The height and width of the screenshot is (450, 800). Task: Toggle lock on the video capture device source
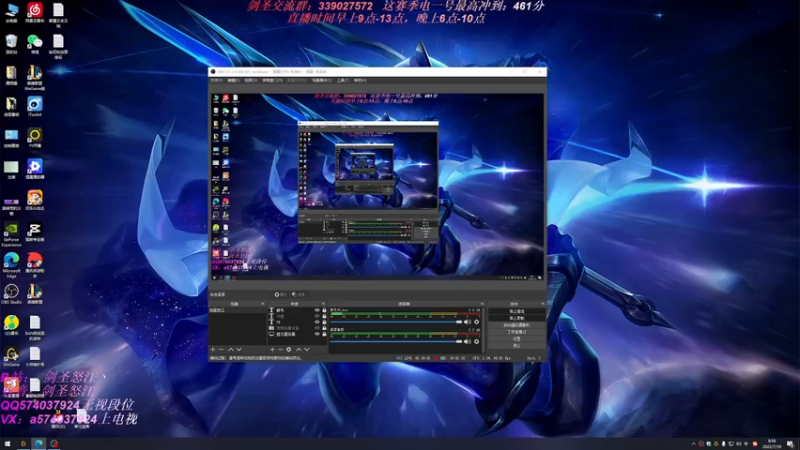click(x=324, y=328)
